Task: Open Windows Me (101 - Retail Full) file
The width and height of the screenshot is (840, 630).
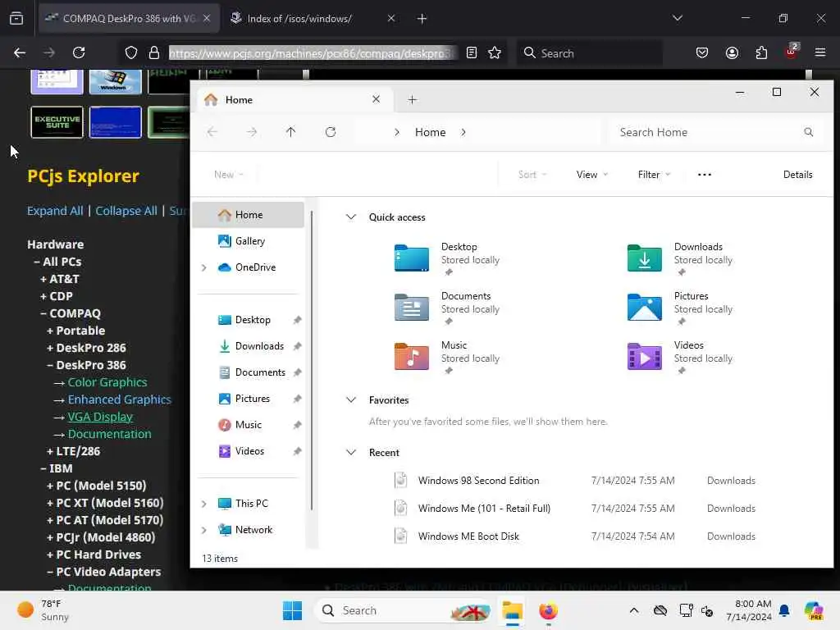Action: click(x=484, y=509)
